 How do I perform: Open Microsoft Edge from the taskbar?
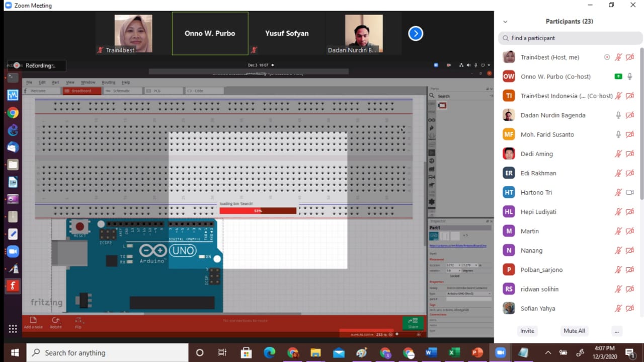(x=269, y=352)
